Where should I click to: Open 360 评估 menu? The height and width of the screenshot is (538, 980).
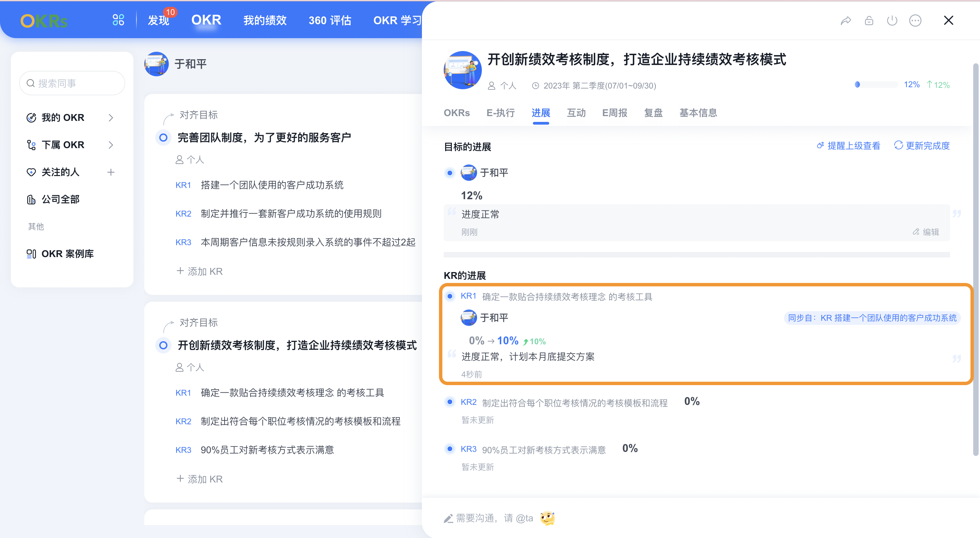tap(330, 20)
